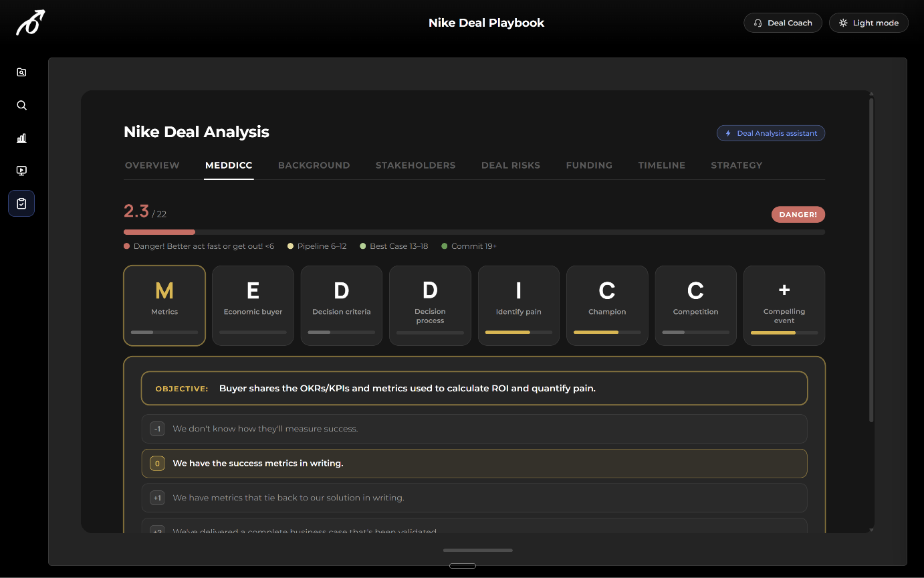Open the TIMELINE tab
The image size is (924, 578).
point(662,165)
